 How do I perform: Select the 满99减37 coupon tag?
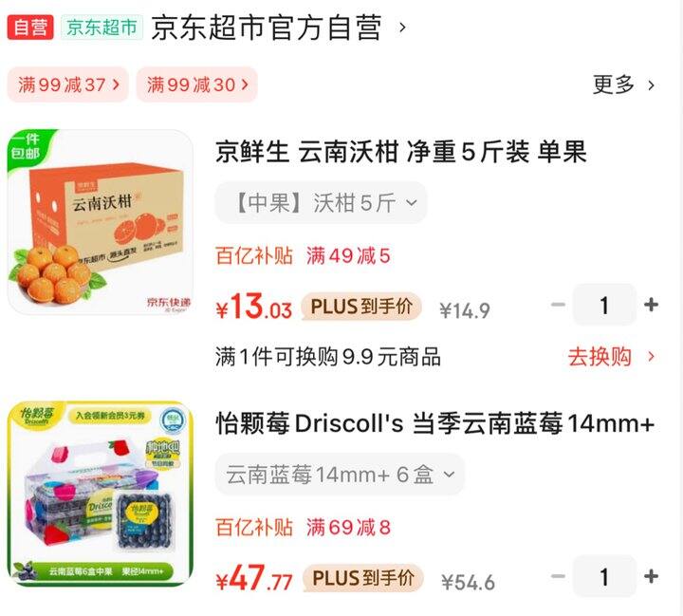pos(68,84)
